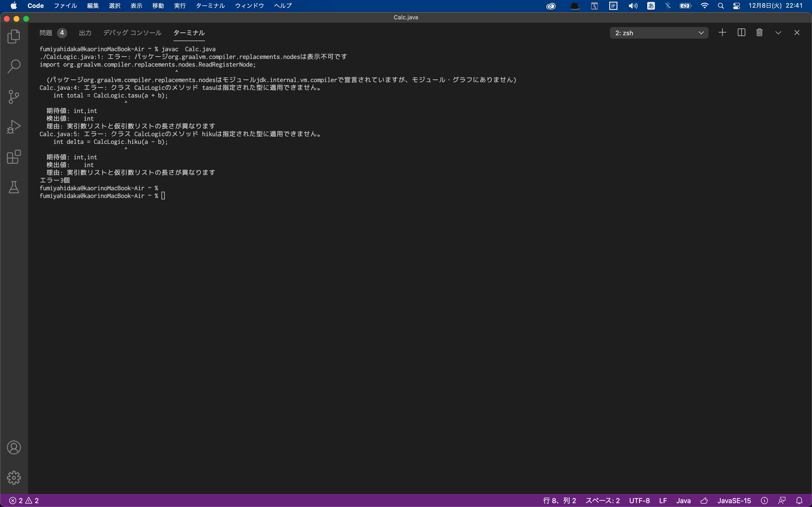Viewport: 812px width, 507px height.
Task: Open Run and Debug view
Action: pyautogui.click(x=14, y=127)
